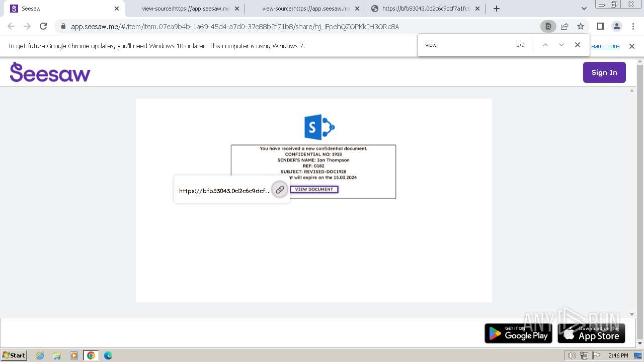
Task: Launch Internet Explorer from taskbar
Action: pyautogui.click(x=40, y=355)
